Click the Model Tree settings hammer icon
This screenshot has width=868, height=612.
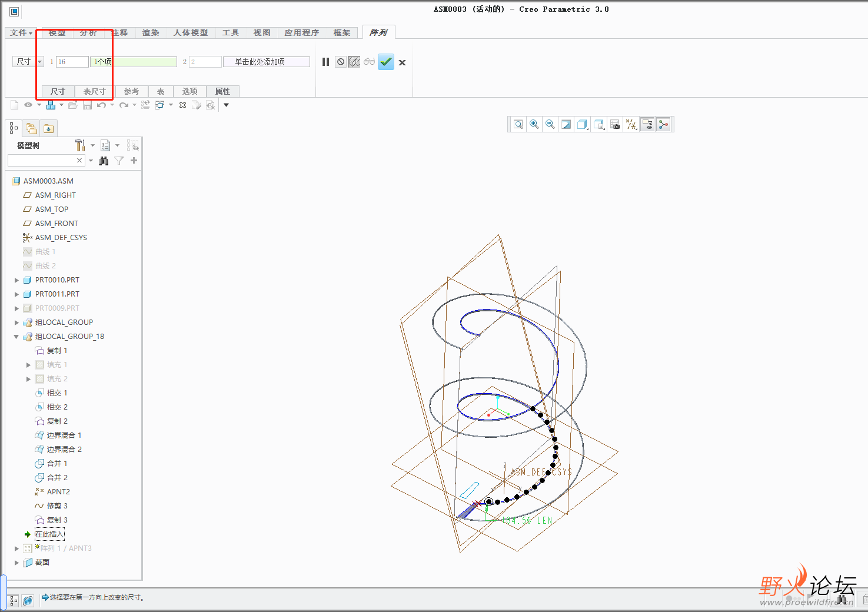tap(80, 145)
